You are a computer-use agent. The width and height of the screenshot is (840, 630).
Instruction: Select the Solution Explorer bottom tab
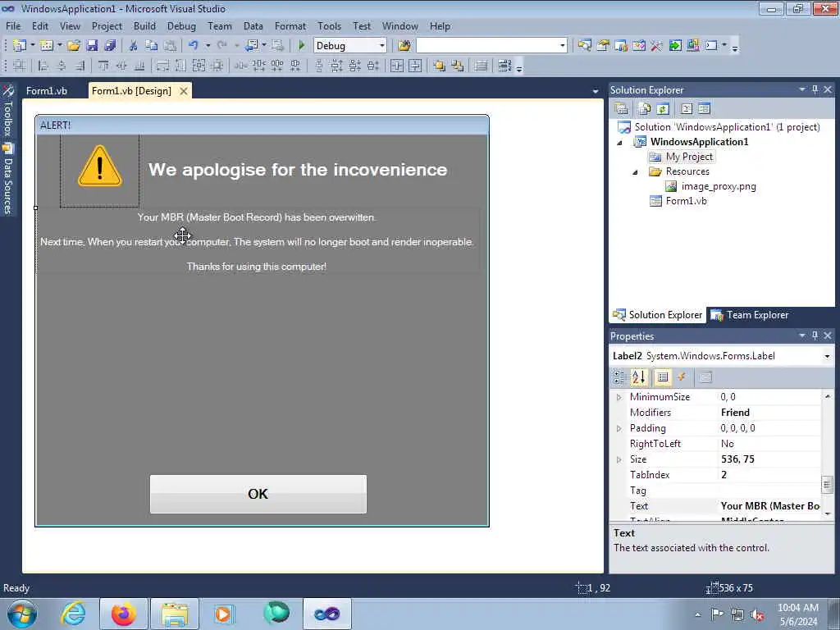(x=658, y=315)
